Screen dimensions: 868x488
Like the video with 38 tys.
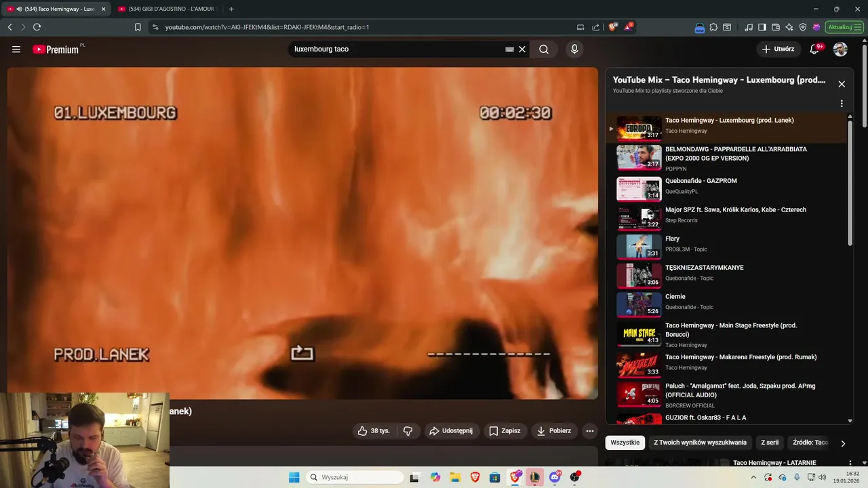click(x=374, y=430)
